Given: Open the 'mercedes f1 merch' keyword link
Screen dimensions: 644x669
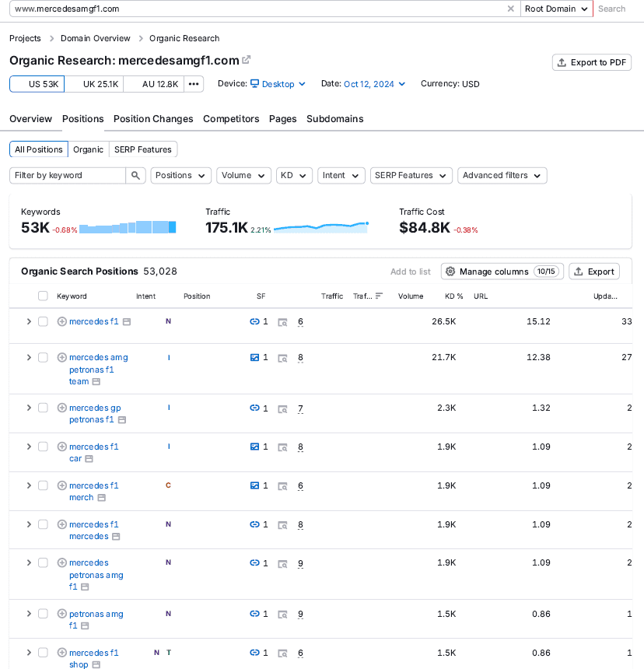Looking at the screenshot, I should tap(94, 492).
